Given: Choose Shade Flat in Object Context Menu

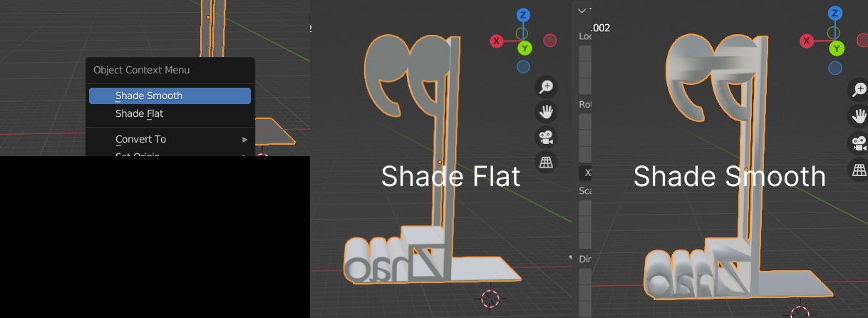Looking at the screenshot, I should click(x=170, y=113).
